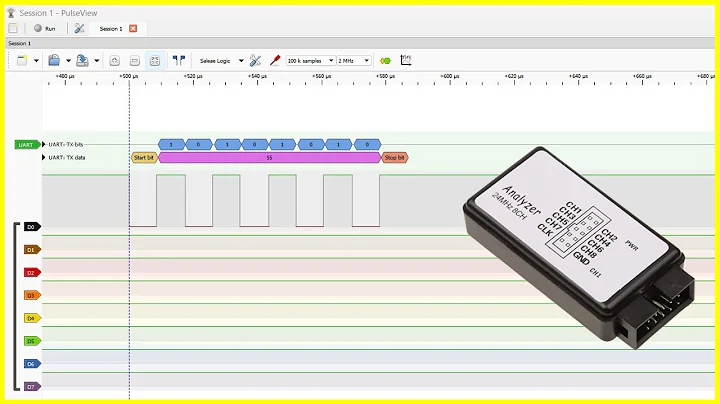Zoom in on the waveform view

[114, 61]
